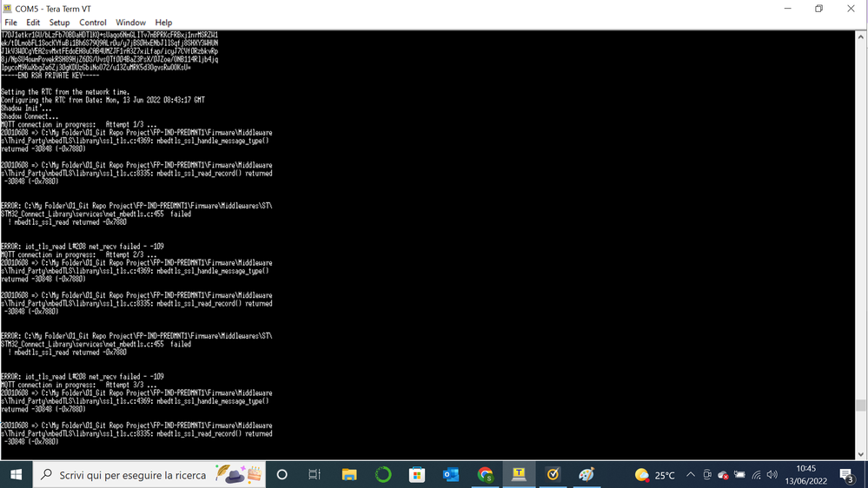Viewport: 868px width, 488px height.
Task: Open the notification center icon
Action: (846, 475)
